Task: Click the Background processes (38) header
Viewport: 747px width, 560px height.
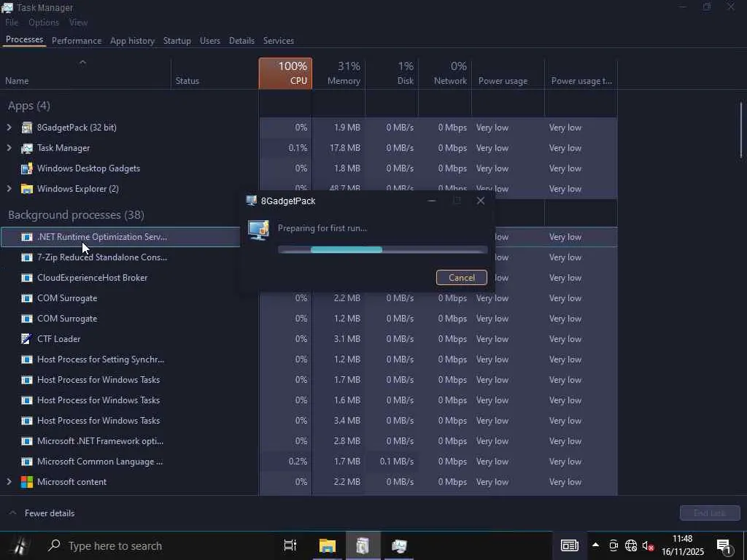Action: pos(76,215)
